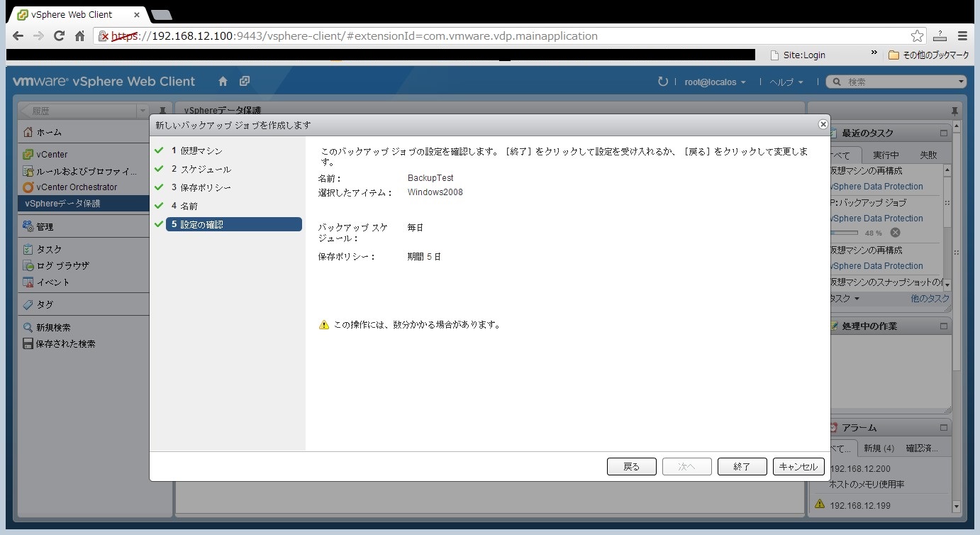Switch to 実行中 tab in recent tasks
The image size is (980, 535).
click(x=886, y=155)
